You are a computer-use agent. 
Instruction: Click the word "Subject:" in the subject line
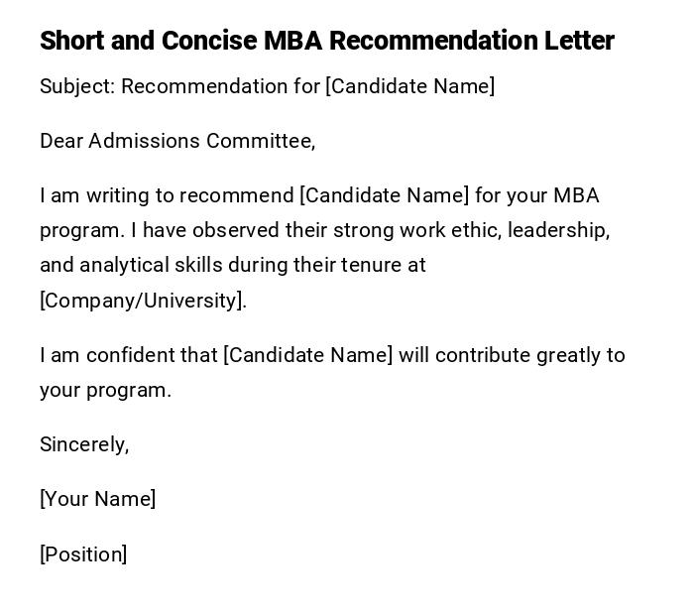pyautogui.click(x=77, y=86)
